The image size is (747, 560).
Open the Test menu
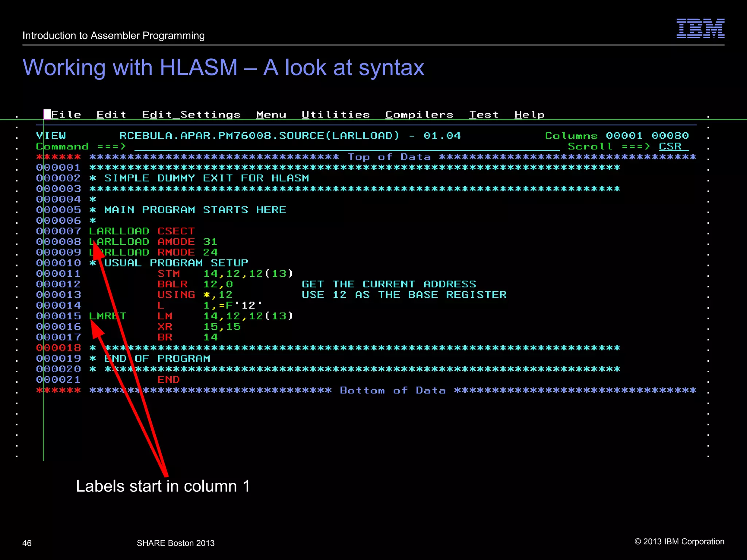click(x=484, y=114)
